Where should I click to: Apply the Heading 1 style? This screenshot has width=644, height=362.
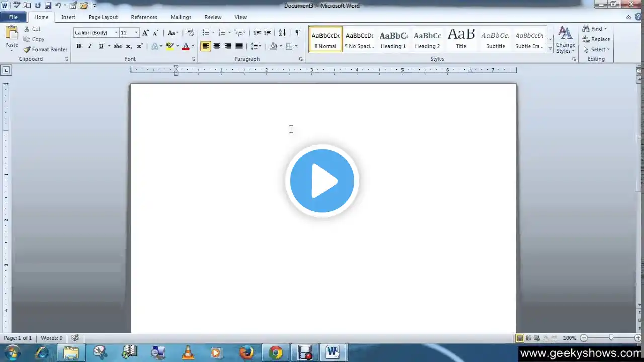pyautogui.click(x=393, y=39)
